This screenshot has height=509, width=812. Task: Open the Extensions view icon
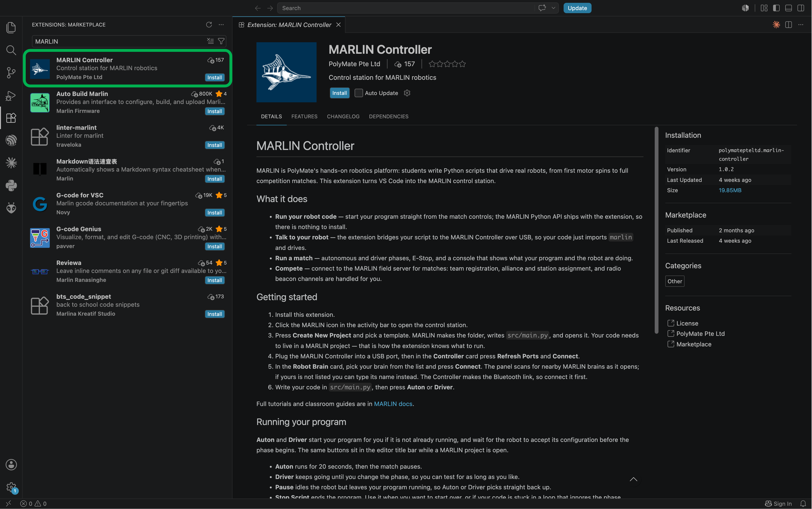pos(11,118)
